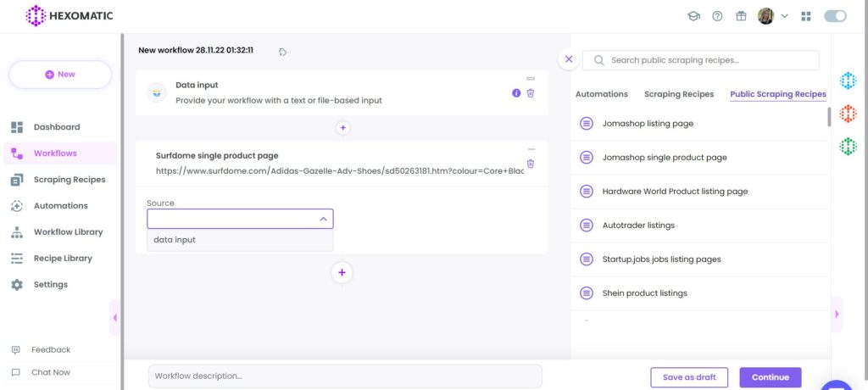Click the Data input automation icon
The height and width of the screenshot is (390, 868).
157,92
